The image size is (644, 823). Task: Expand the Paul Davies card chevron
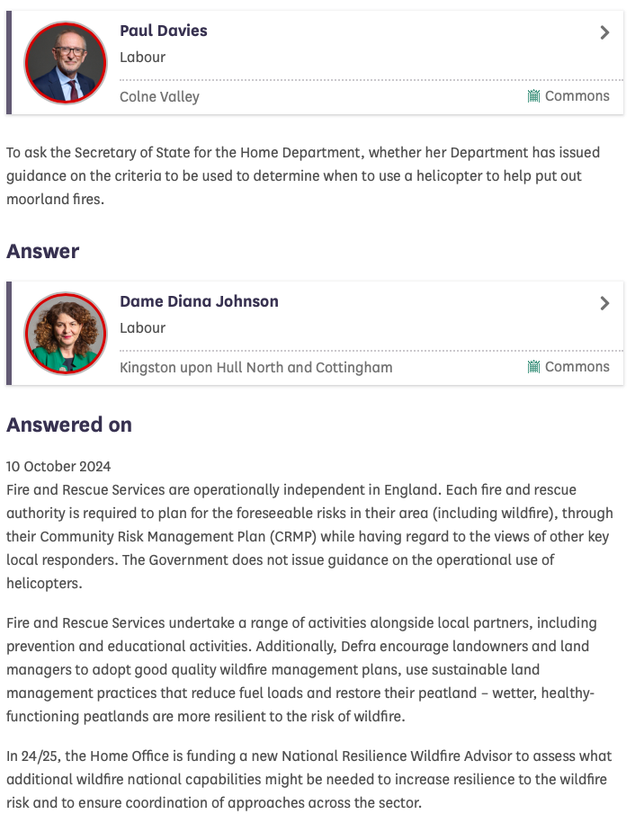pyautogui.click(x=604, y=33)
